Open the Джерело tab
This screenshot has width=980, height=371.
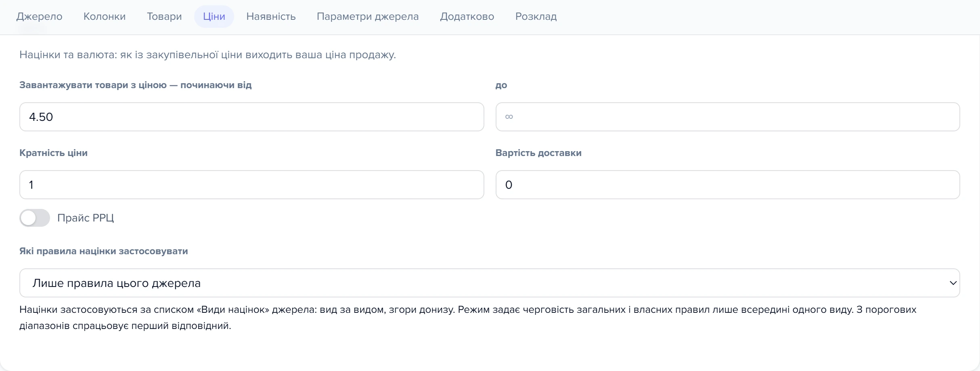point(39,17)
